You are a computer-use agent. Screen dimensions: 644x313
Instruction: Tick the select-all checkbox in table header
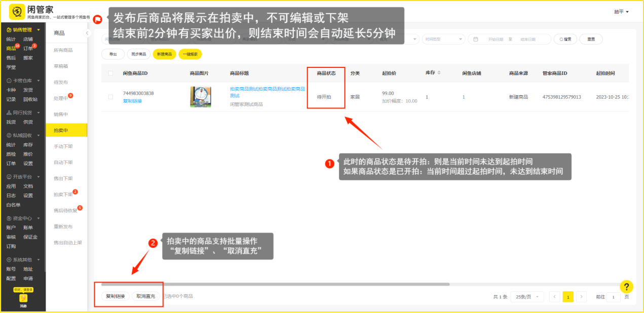(110, 73)
